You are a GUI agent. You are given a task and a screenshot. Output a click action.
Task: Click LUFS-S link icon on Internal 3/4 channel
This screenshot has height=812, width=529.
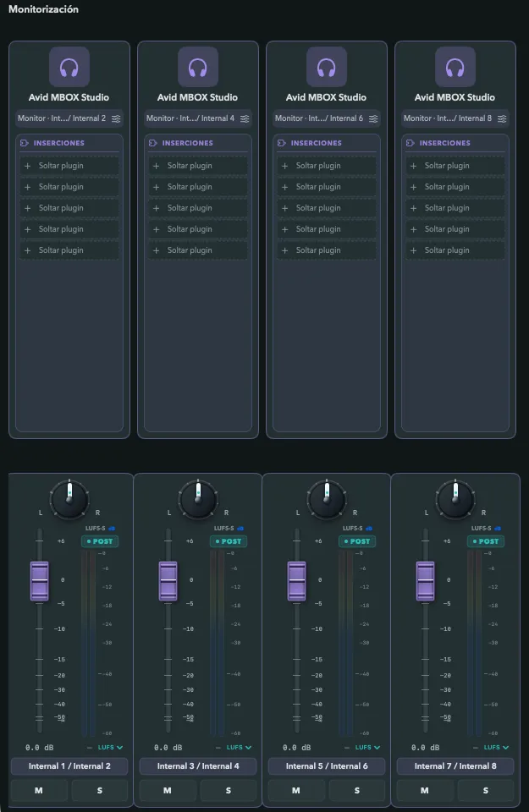pos(240,529)
